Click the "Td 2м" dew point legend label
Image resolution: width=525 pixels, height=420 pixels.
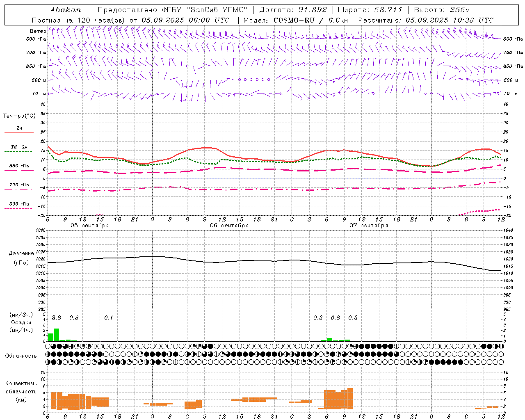19,147
